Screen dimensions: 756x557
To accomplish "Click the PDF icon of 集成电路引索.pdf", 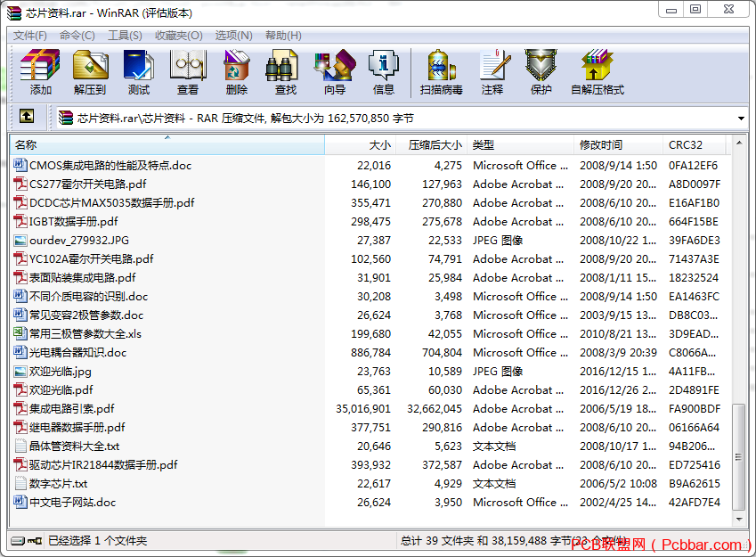I will click(x=20, y=408).
